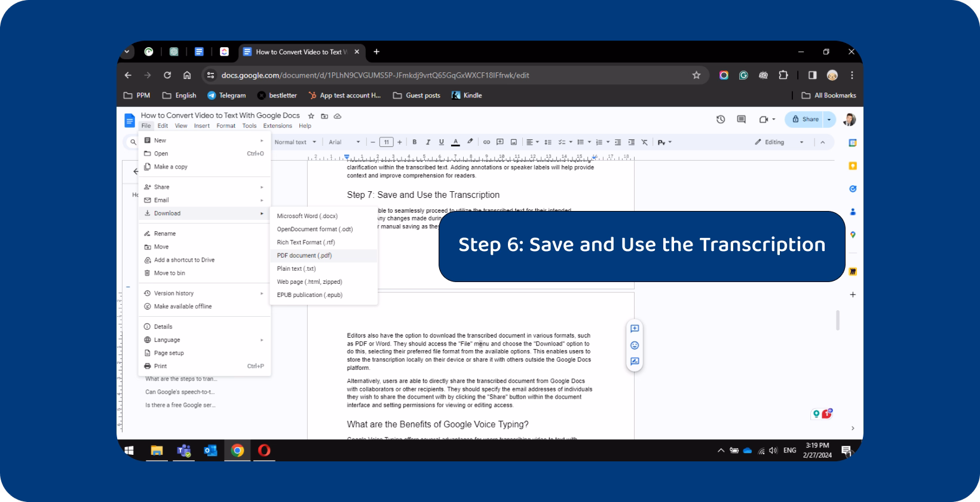Open the checklist dropdown arrow

571,142
